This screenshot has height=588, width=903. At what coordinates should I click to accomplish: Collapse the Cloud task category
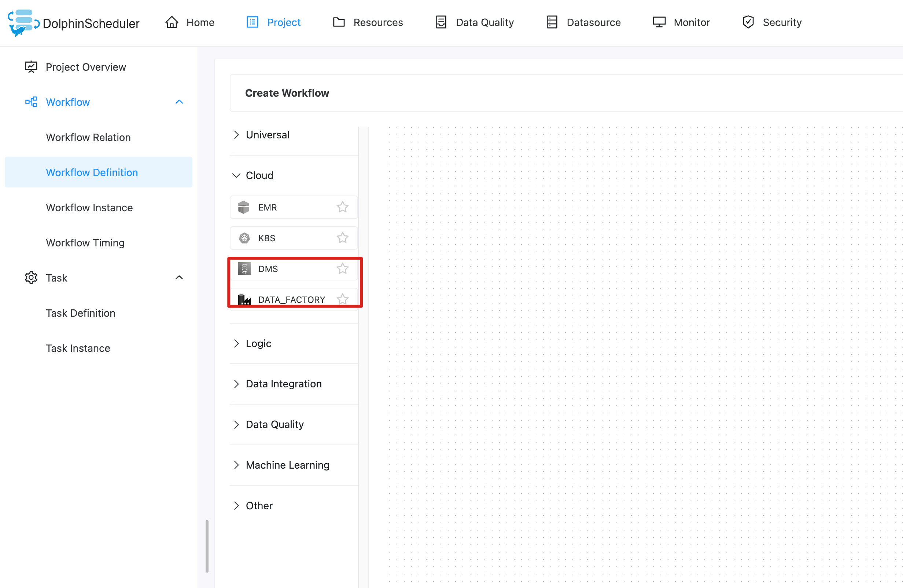236,175
